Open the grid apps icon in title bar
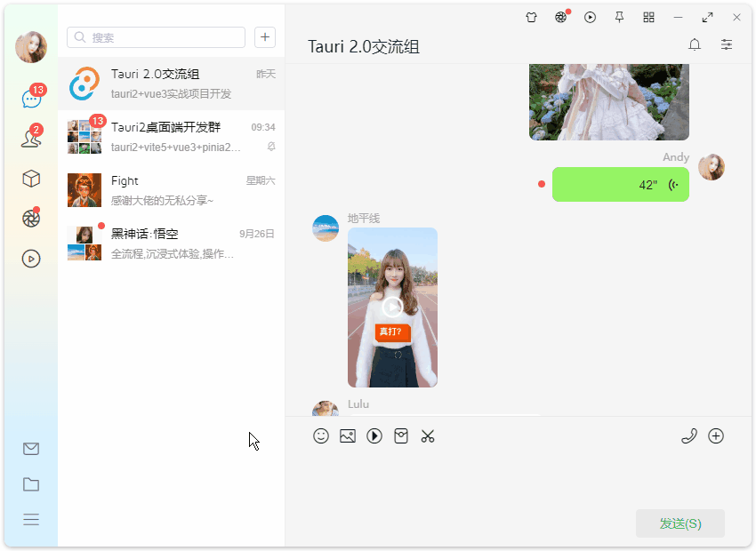The height and width of the screenshot is (551, 756). [649, 18]
